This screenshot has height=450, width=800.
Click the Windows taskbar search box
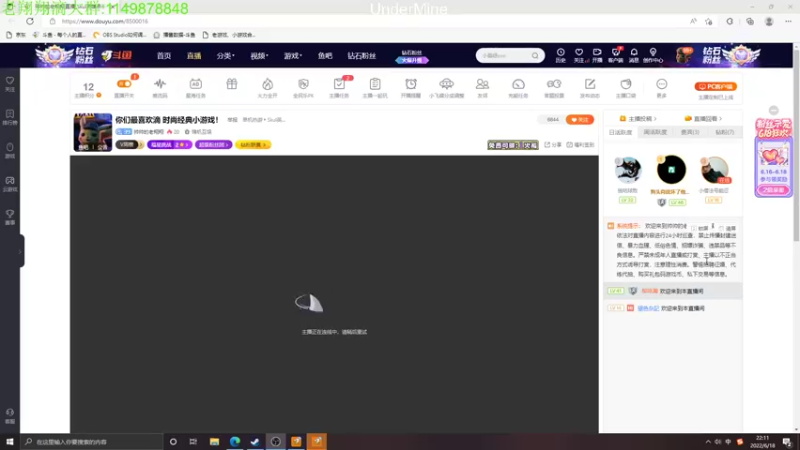click(x=92, y=441)
